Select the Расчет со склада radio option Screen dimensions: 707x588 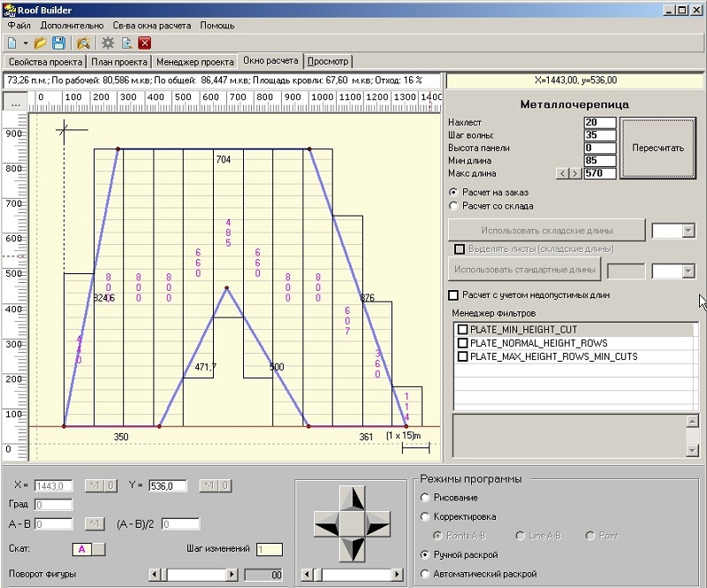453,206
